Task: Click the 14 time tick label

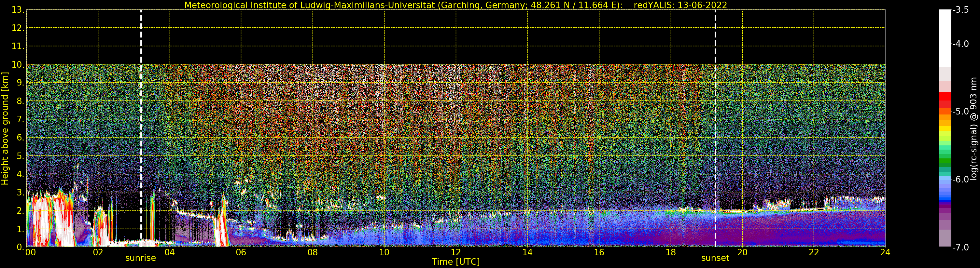Action: [527, 252]
